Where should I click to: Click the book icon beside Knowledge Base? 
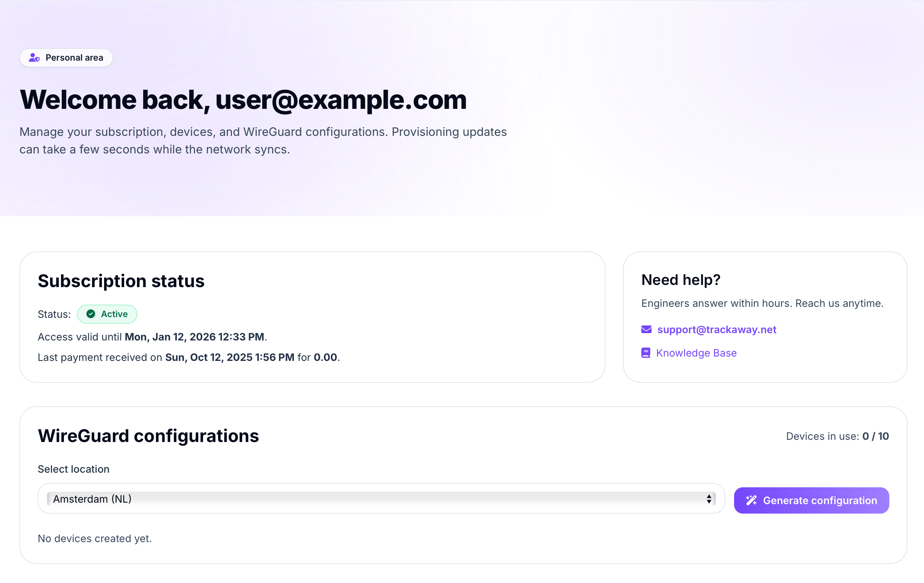[646, 353]
